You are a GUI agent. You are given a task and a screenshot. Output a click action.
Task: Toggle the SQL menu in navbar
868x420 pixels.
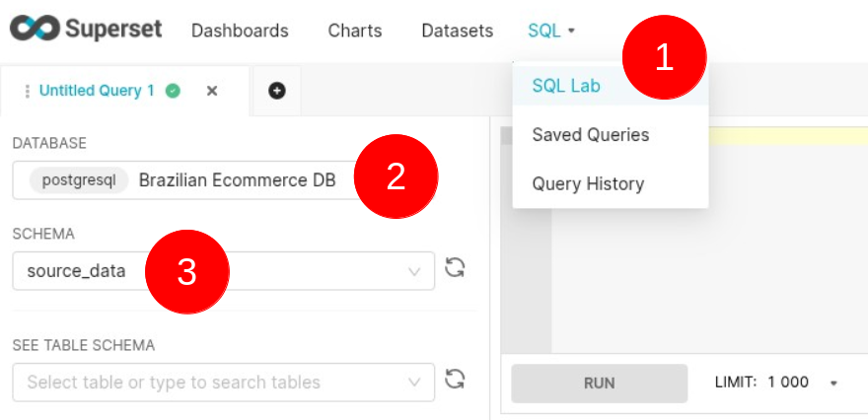coord(550,31)
